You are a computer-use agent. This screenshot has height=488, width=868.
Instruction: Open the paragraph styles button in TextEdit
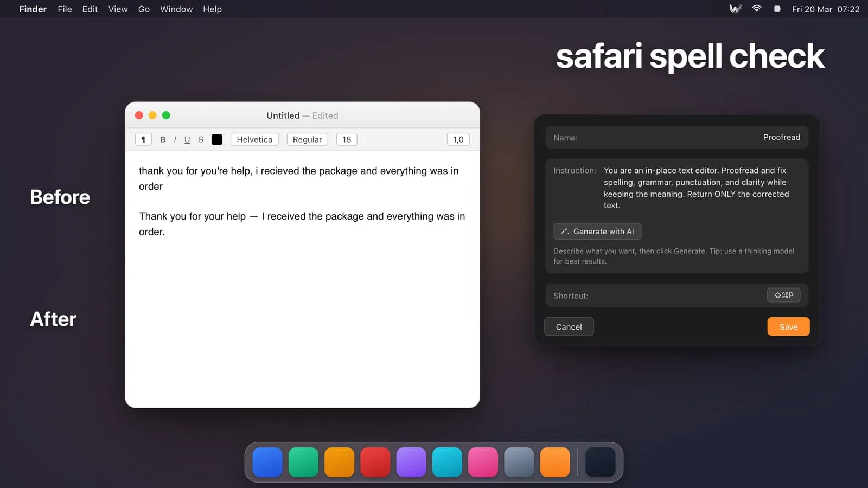pyautogui.click(x=143, y=139)
